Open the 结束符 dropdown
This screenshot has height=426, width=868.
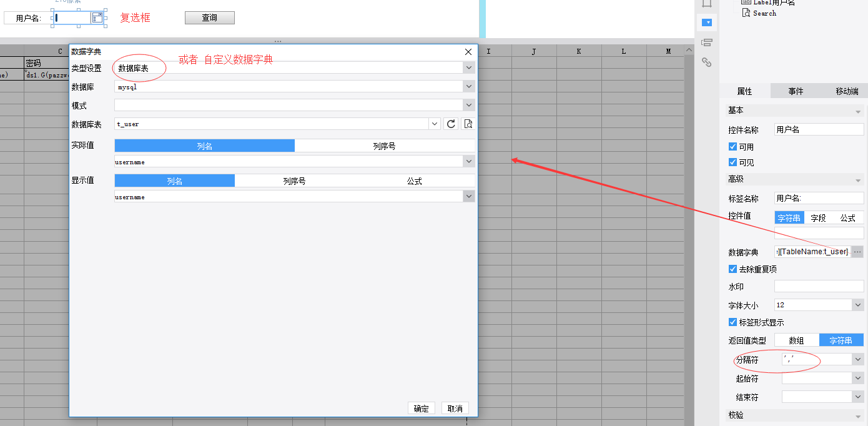[858, 397]
